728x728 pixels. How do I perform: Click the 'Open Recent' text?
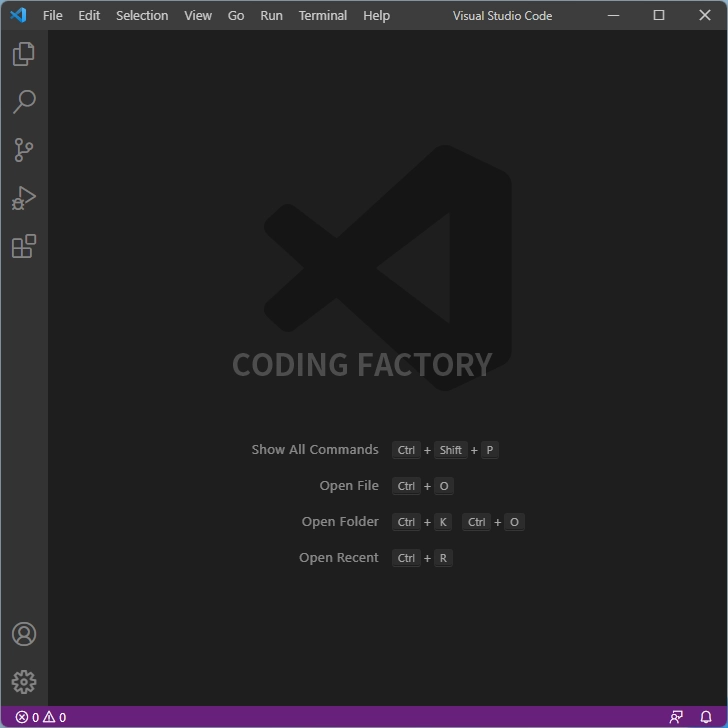click(x=338, y=558)
